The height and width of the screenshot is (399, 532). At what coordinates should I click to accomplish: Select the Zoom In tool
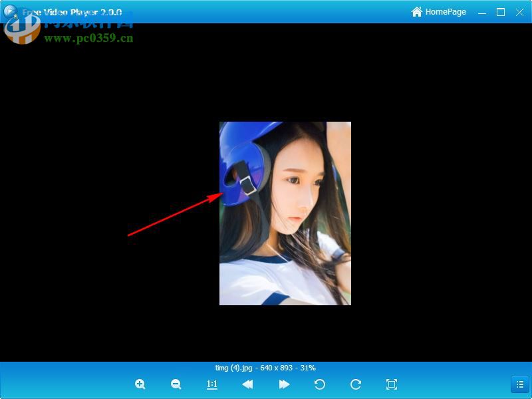[x=140, y=384]
